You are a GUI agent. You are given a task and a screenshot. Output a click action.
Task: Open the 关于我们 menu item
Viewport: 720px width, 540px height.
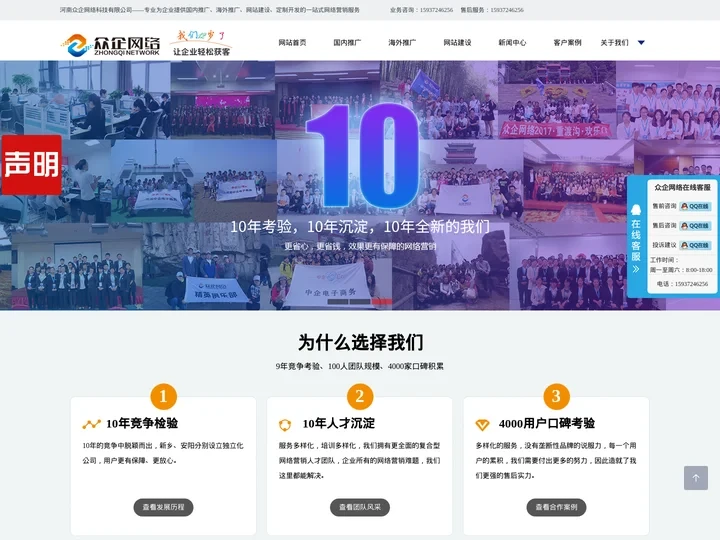point(614,43)
